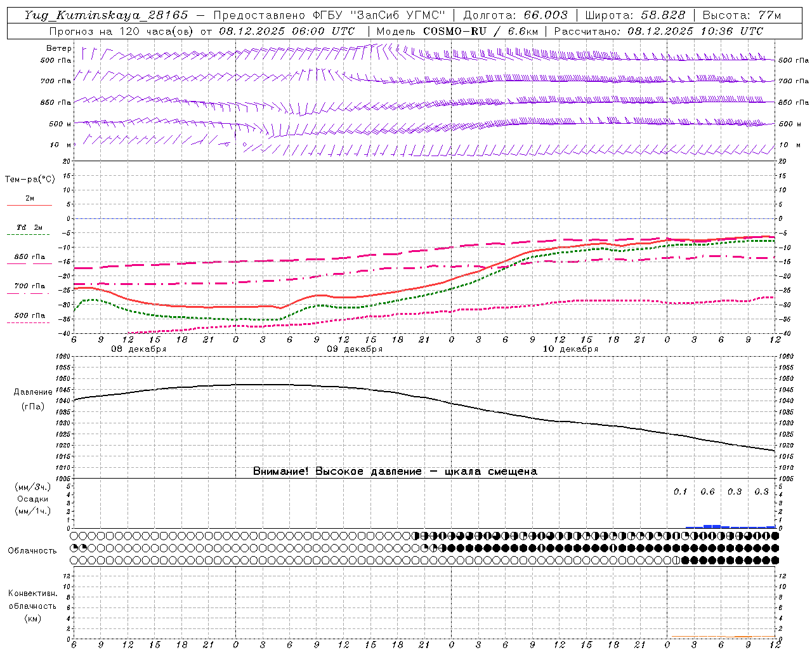Screen dimensions: 812x650
Task: Click the 10 декабря date label
Action: 570,349
